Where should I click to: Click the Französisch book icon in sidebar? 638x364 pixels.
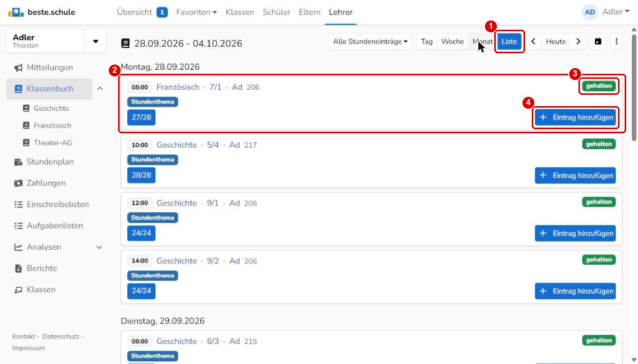coord(26,126)
